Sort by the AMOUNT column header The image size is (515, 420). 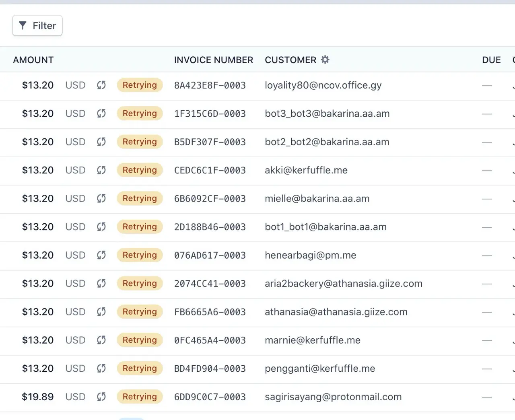[33, 60]
